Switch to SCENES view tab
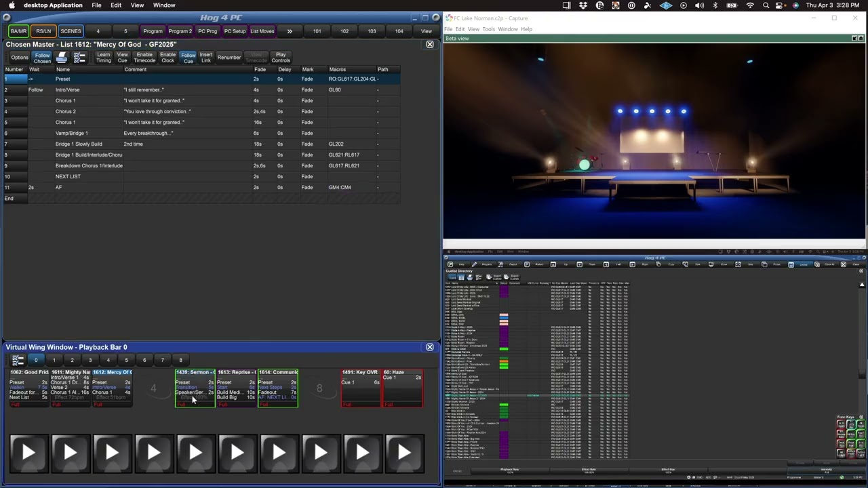Viewport: 868px width, 488px height. click(71, 31)
